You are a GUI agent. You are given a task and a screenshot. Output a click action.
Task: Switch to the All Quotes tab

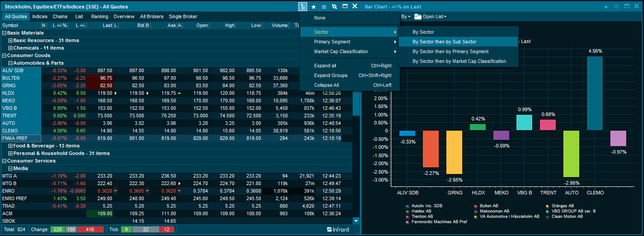(x=16, y=16)
